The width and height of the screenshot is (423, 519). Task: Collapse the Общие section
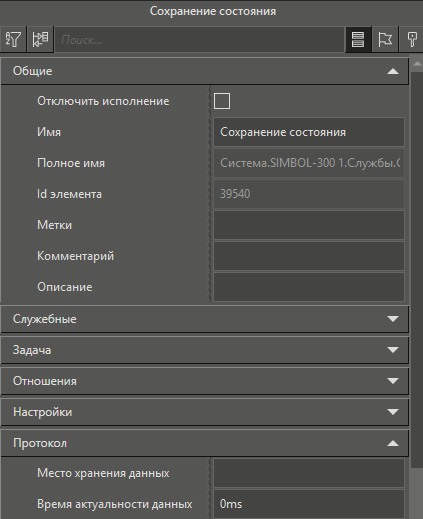click(205, 71)
